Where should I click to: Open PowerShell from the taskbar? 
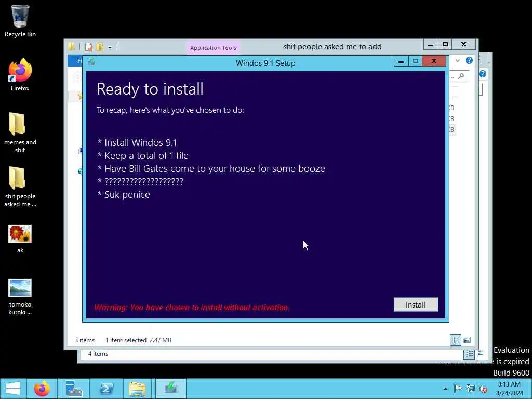coord(107,389)
